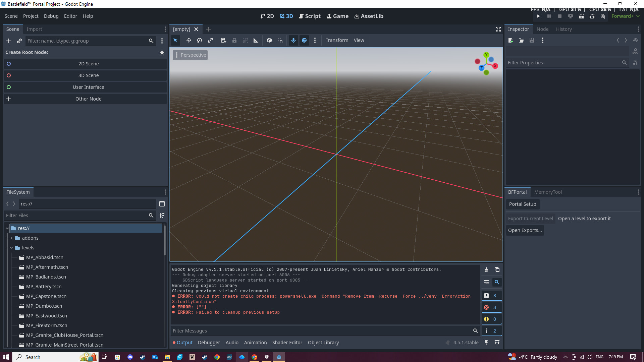
Task: Select the Move mode tool in viewport toolbar
Action: click(x=189, y=40)
